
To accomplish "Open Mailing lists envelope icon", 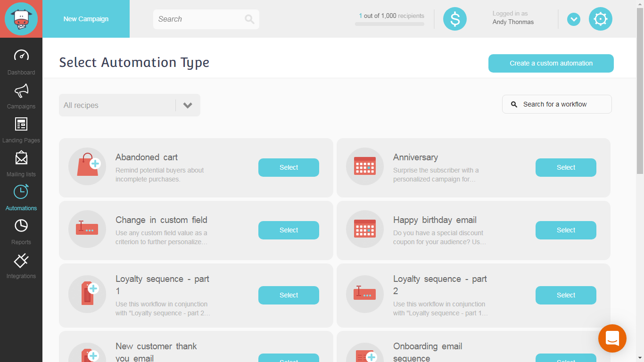I will 21,158.
